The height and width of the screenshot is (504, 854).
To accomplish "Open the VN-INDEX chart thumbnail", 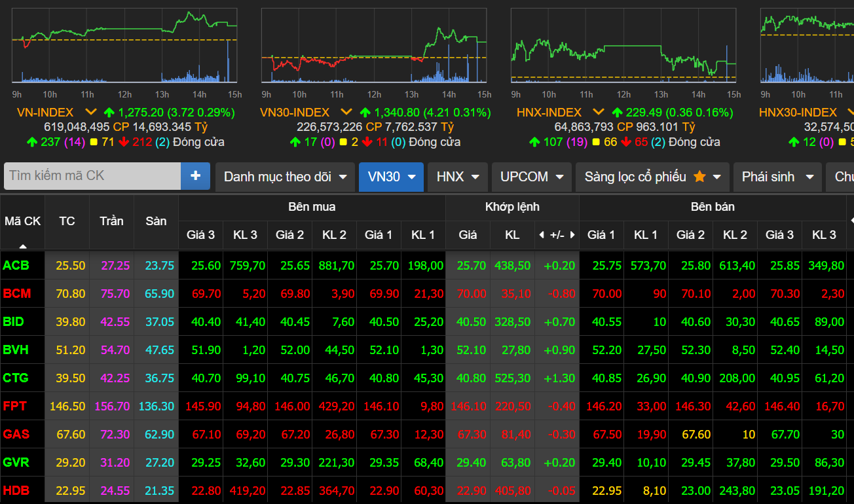I will tap(124, 45).
